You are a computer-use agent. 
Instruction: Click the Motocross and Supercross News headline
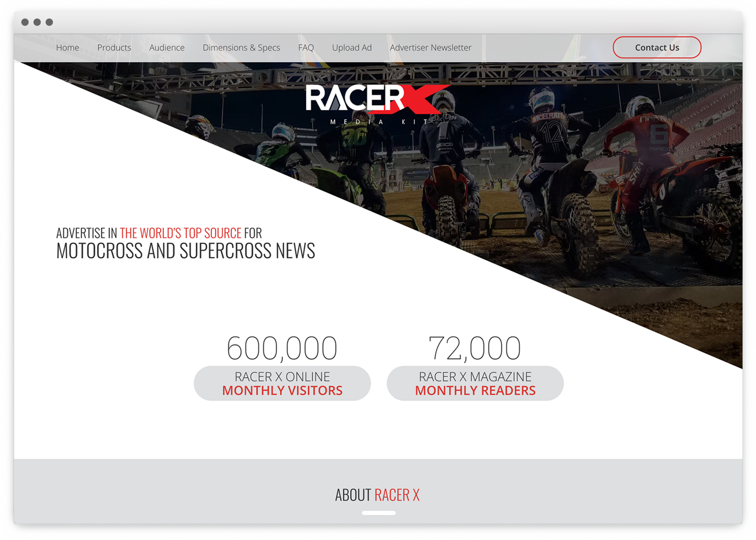(x=186, y=251)
